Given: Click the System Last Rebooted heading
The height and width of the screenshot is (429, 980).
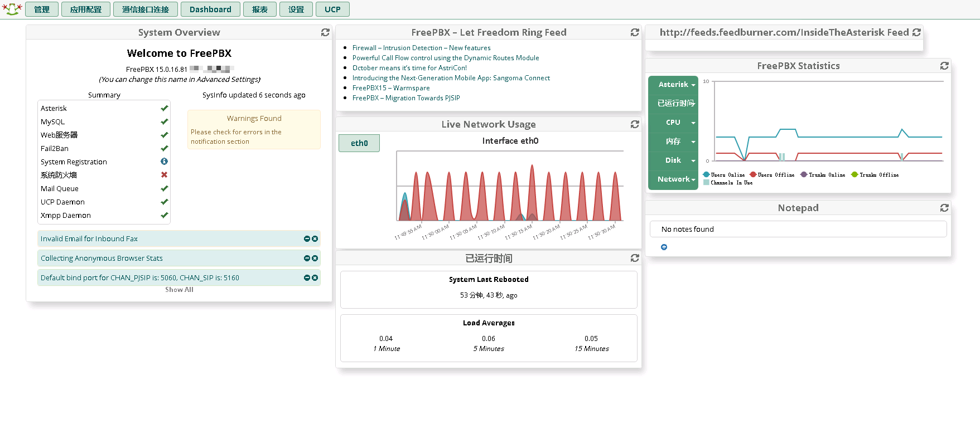Looking at the screenshot, I should (x=489, y=280).
